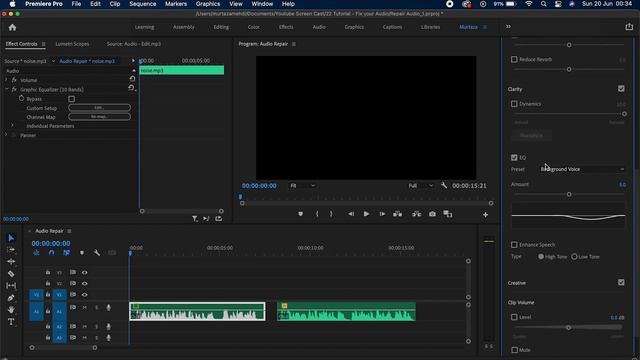The image size is (640, 360).
Task: Toggle timeline Snap magnet icon
Action: click(x=51, y=253)
